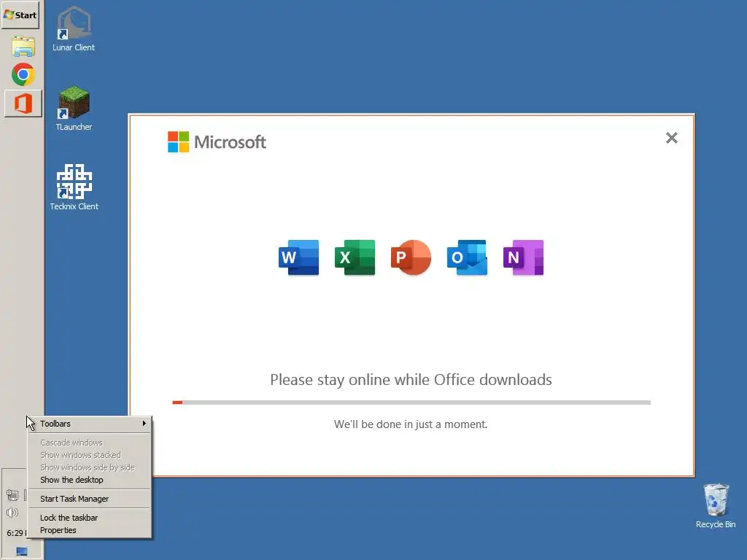Open taskbar Properties from the menu
Image resolution: width=747 pixels, height=560 pixels.
click(x=90, y=530)
